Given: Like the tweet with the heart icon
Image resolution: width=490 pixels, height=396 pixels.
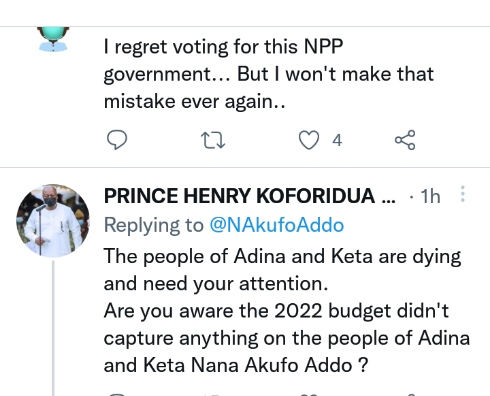Looking at the screenshot, I should coord(309,140).
